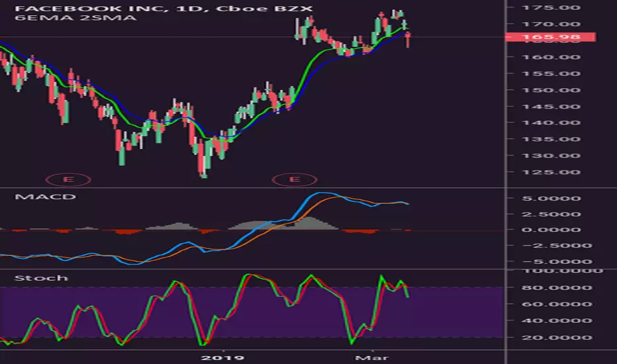
Task: Click the Stoch pane label
Action: pos(41,278)
